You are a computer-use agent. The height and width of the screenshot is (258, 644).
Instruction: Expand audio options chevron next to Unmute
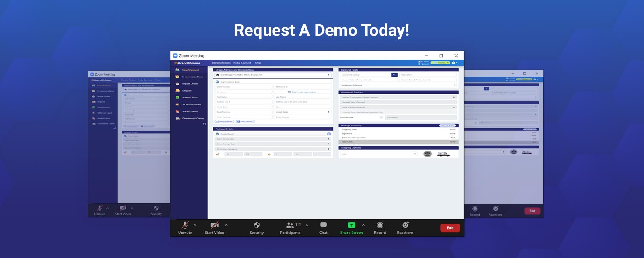tap(195, 225)
